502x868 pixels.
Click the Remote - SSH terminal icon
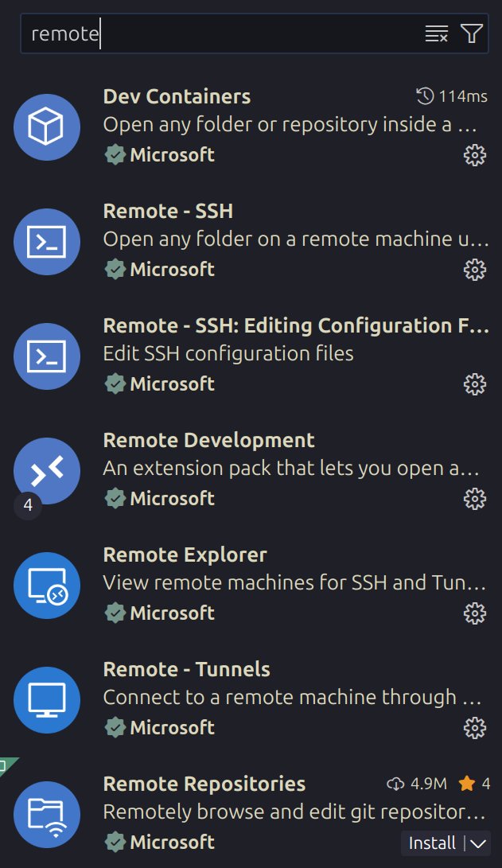[47, 242]
